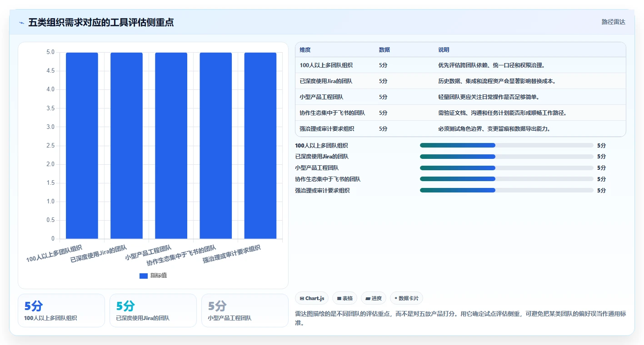Click the 100人以上多团队组织 progress bar

[x=507, y=145]
